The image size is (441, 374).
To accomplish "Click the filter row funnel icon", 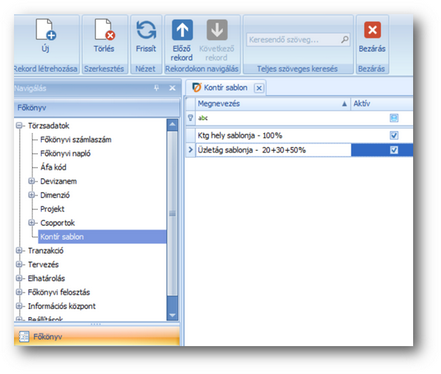I will click(x=190, y=118).
